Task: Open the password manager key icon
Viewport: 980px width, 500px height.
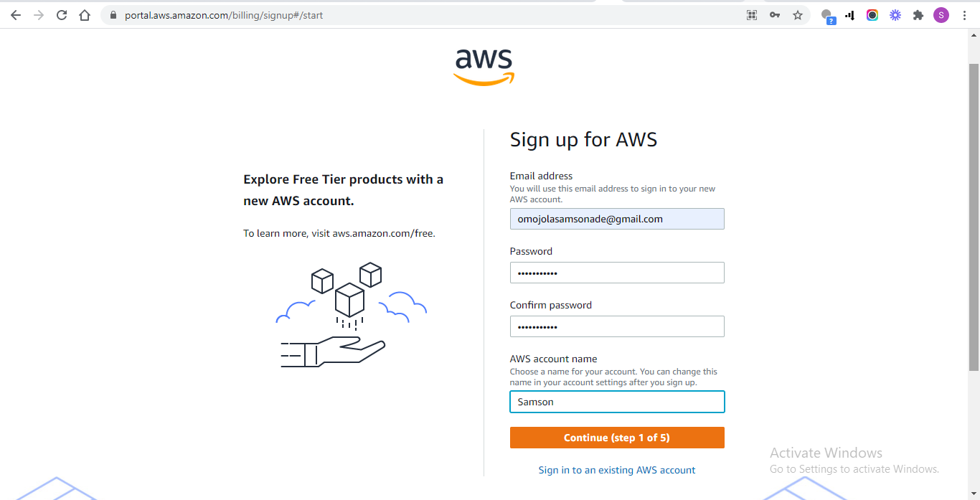Action: click(775, 14)
